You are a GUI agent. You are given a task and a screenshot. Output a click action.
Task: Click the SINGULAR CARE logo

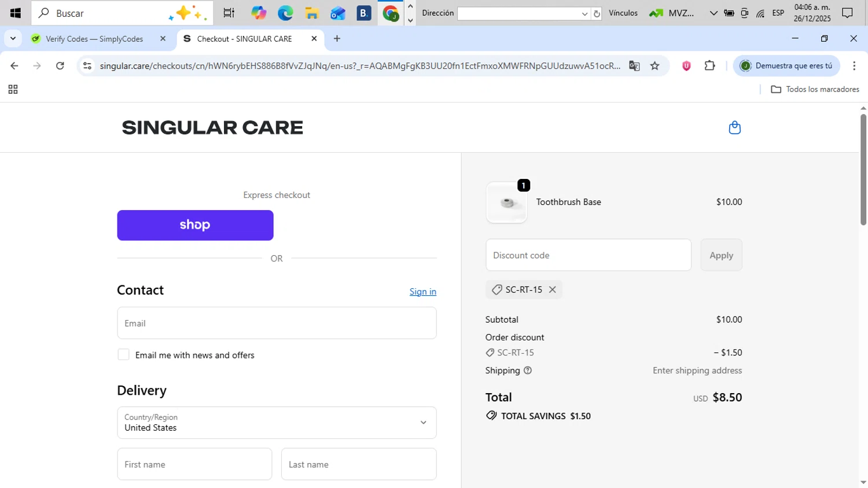click(212, 127)
